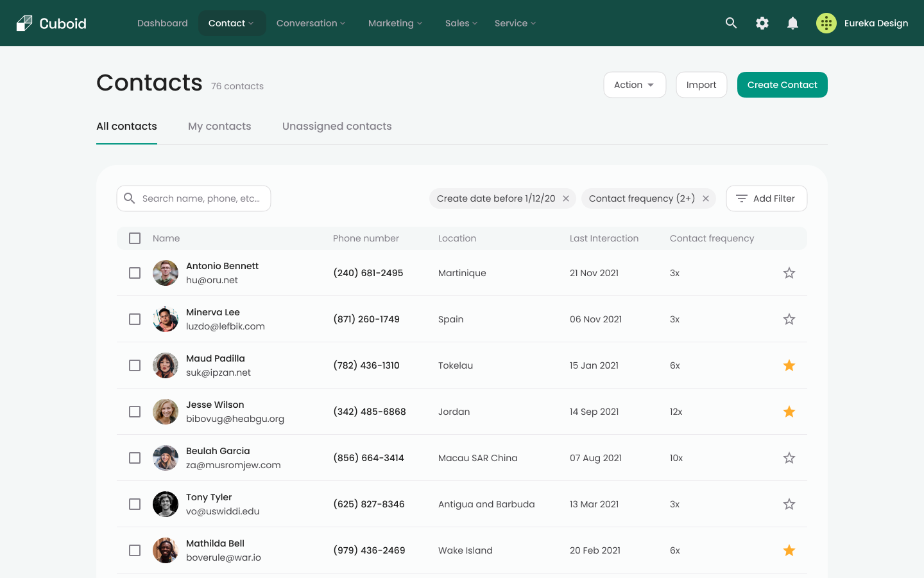Open the Marketing navigation dropdown
The height and width of the screenshot is (578, 924).
pyautogui.click(x=395, y=23)
